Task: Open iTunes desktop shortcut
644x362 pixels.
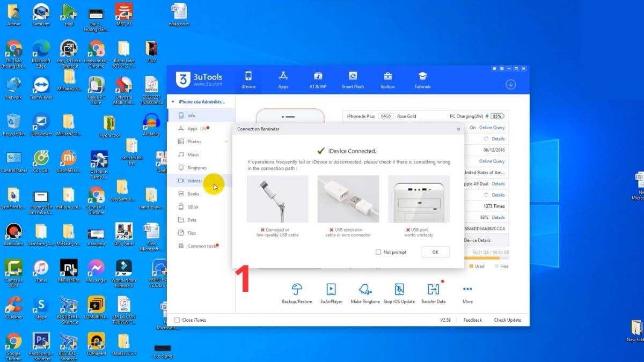Action: pos(41,271)
